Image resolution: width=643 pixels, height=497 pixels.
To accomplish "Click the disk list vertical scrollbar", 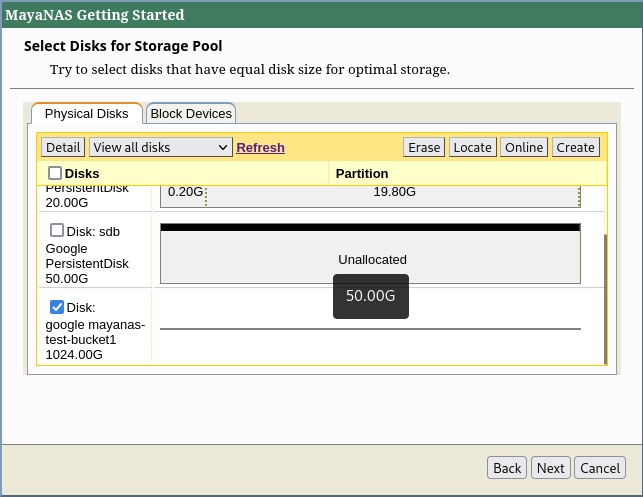I will 605,300.
